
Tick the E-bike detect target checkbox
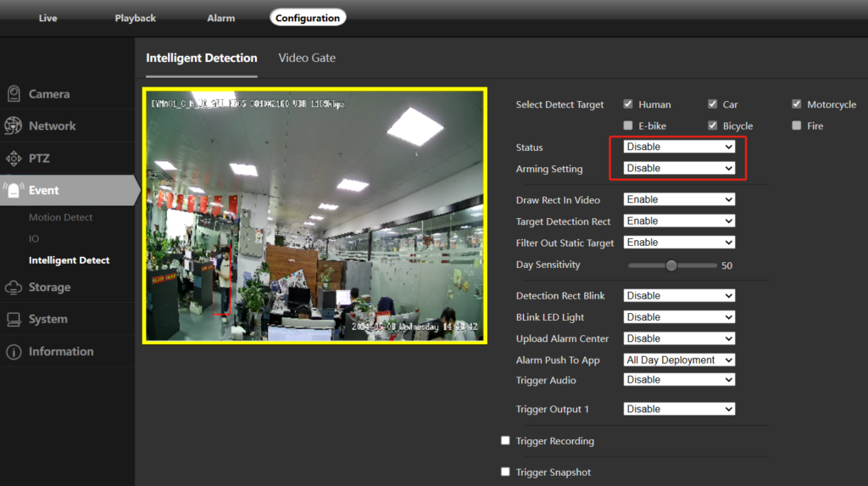(628, 126)
